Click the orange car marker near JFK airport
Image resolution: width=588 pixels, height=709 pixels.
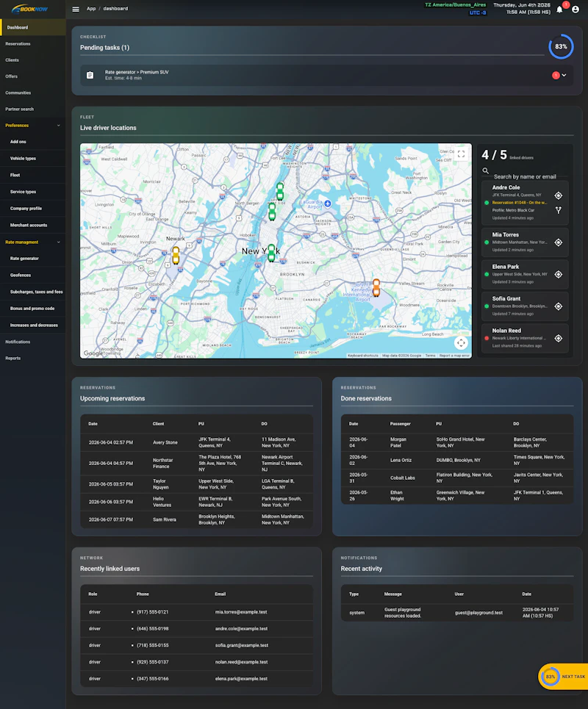click(376, 287)
